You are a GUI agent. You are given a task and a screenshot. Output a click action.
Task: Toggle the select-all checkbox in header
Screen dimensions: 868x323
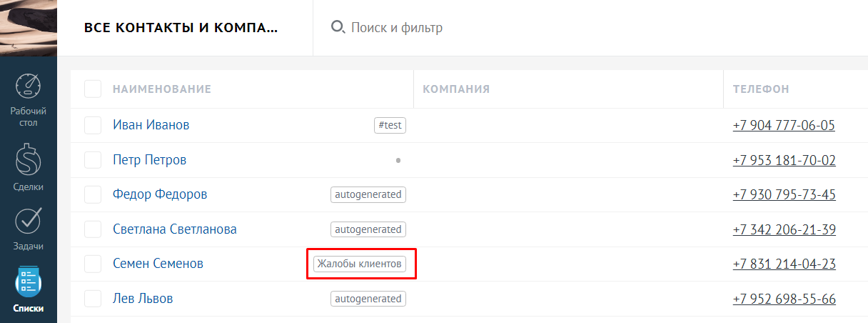click(x=93, y=89)
